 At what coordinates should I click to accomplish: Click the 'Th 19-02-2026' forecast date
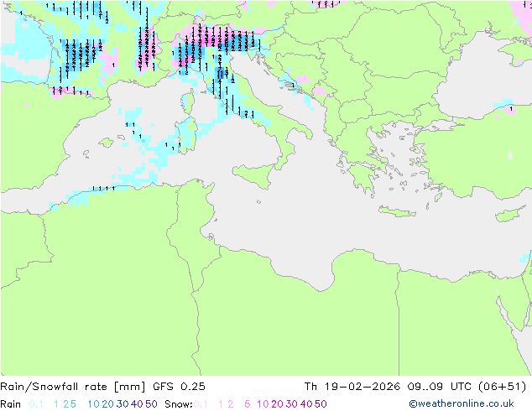(x=352, y=387)
